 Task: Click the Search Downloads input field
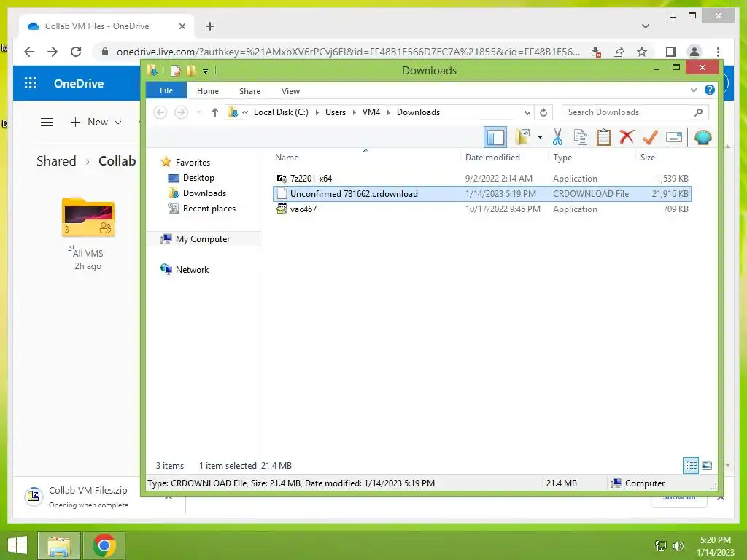tap(635, 112)
